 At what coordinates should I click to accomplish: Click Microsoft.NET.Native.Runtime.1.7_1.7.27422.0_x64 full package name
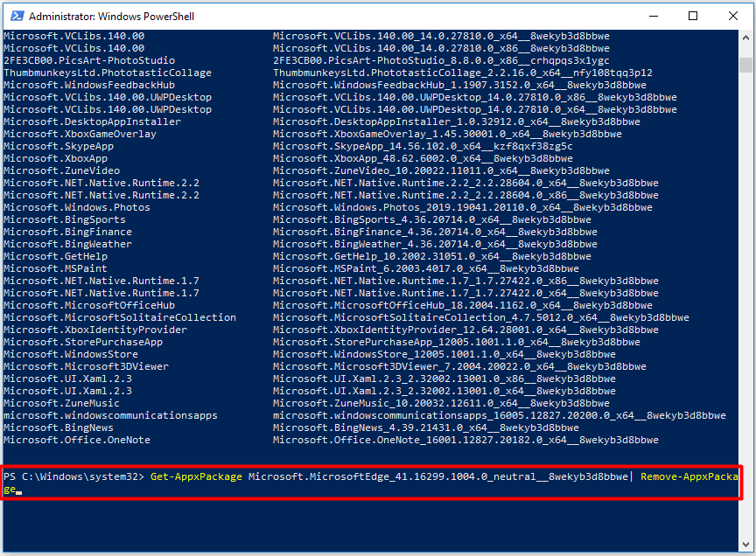465,293
